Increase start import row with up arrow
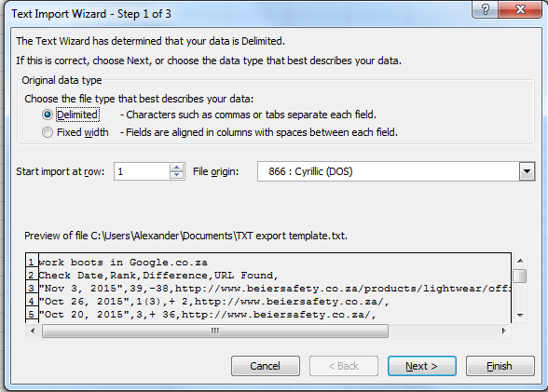Screen dimensions: 548x392 176,168
